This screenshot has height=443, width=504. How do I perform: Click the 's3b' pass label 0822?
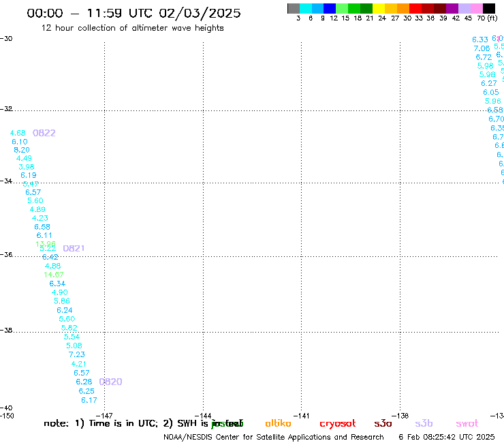(x=44, y=133)
